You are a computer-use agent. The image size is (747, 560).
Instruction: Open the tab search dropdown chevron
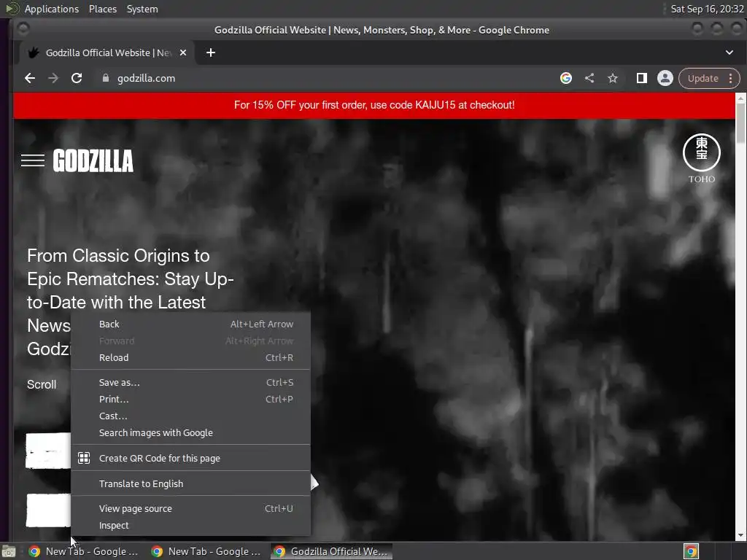tap(729, 52)
